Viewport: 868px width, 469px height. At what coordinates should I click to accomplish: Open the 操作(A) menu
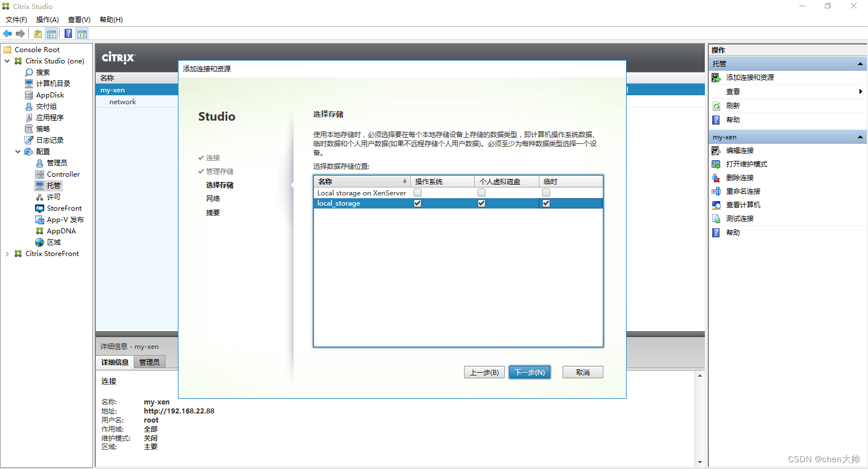pyautogui.click(x=48, y=20)
